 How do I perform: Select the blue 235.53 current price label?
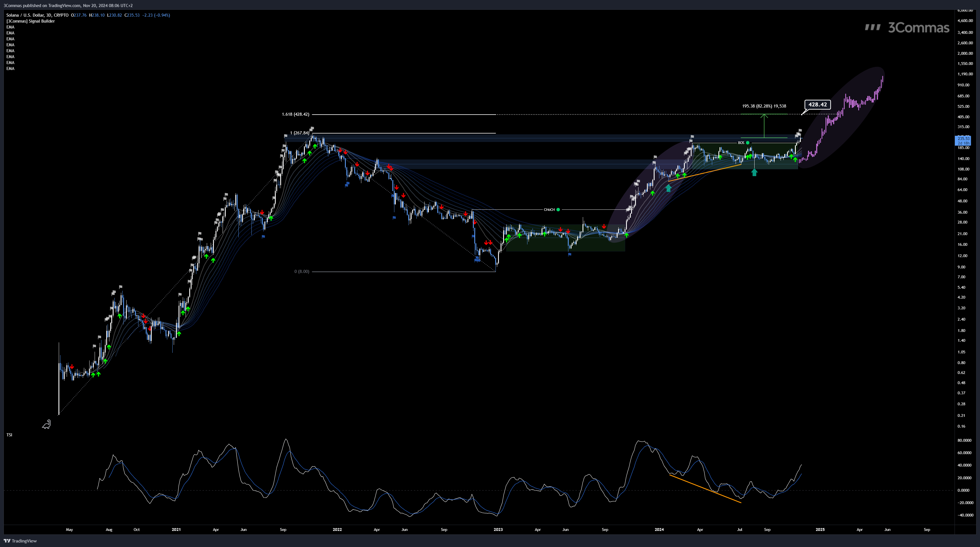pos(963,141)
